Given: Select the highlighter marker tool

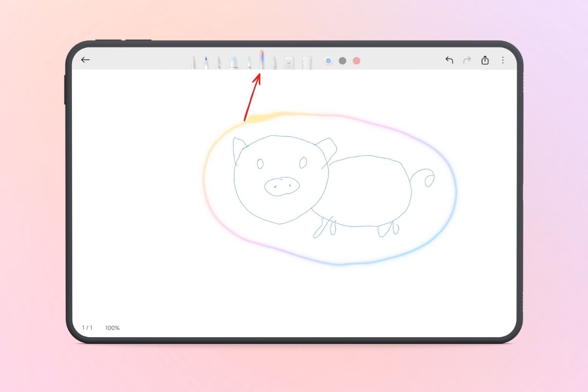Looking at the screenshot, I should [233, 61].
